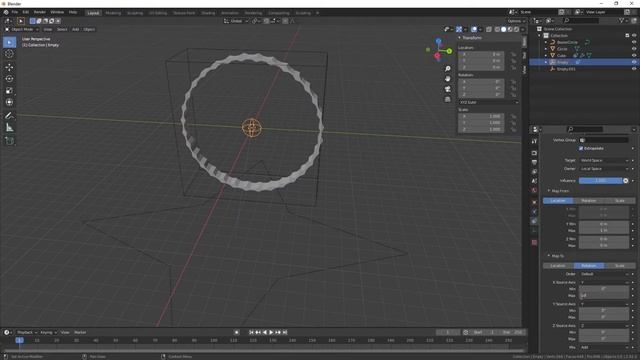Open the Texture properties tab icon

[534, 242]
